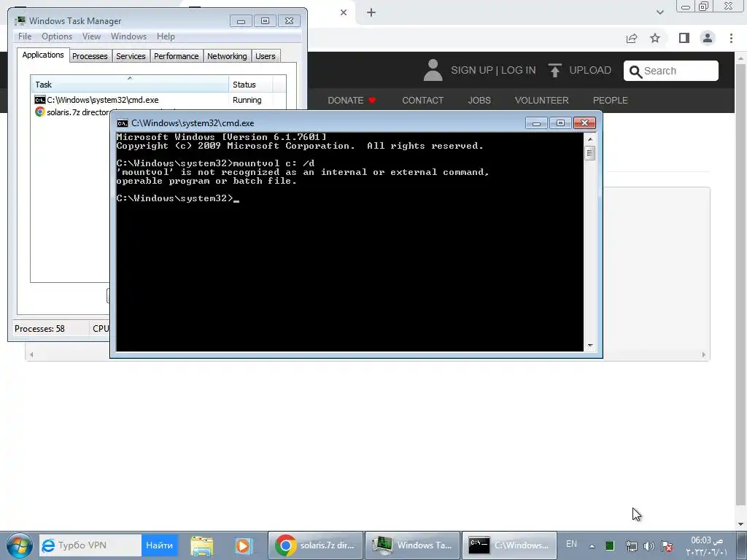The width and height of the screenshot is (747, 560).
Task: Click the volume speaker tray icon
Action: pyautogui.click(x=649, y=546)
